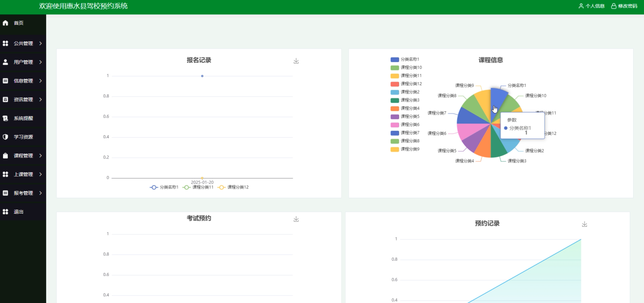Viewport: 644px width, 303px height.
Task: Click the home icon beside 首页
Action: [5, 23]
